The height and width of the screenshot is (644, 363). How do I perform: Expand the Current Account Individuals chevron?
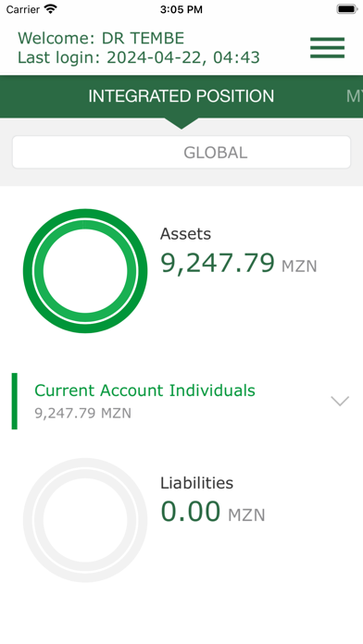(x=340, y=401)
